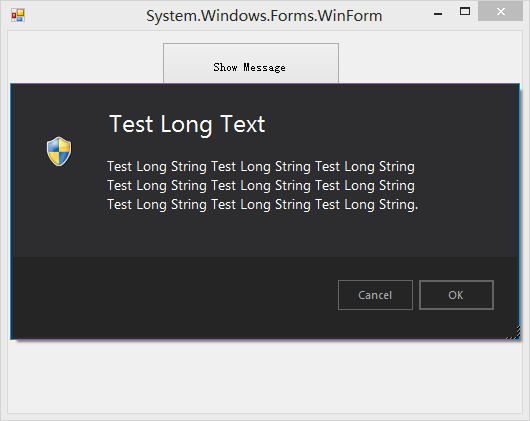Screen dimensions: 530x421
Task: Confirm the dialog with OK
Action: tap(456, 295)
